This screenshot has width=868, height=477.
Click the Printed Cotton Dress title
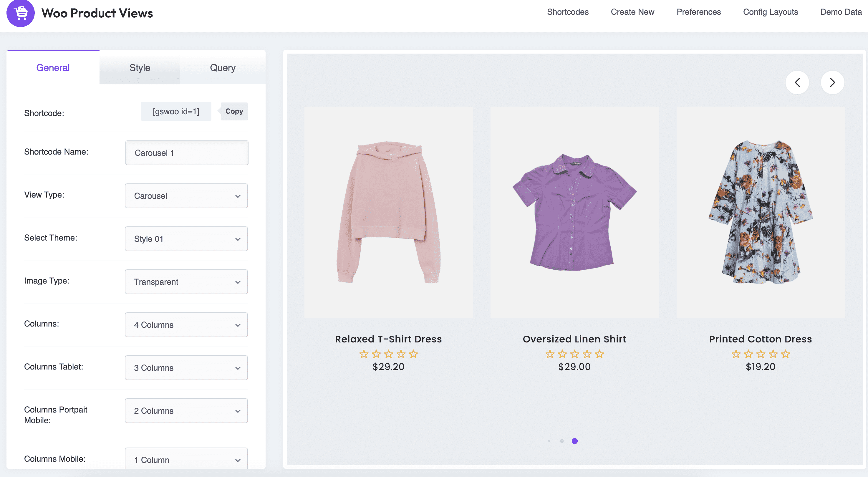click(761, 339)
